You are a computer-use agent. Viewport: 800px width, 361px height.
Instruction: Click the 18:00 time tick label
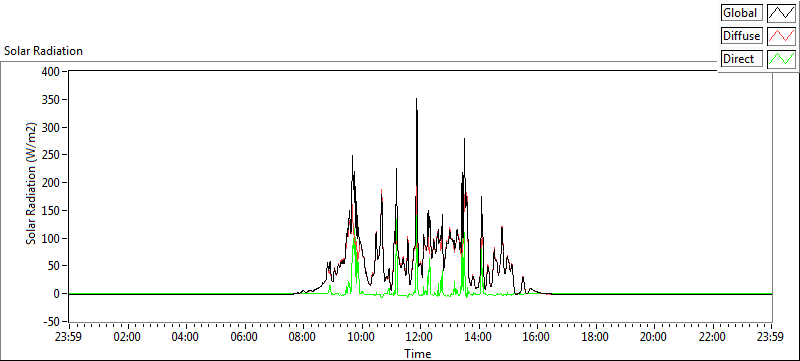click(596, 337)
